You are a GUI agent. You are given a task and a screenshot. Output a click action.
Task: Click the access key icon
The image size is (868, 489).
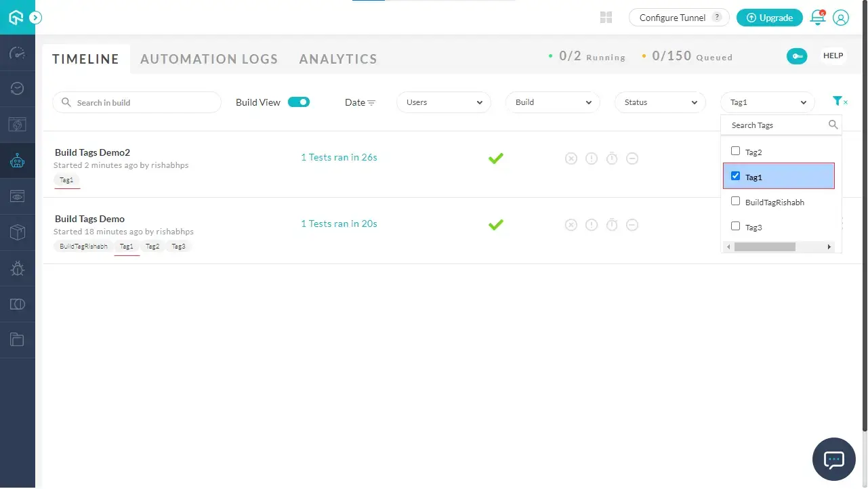797,56
